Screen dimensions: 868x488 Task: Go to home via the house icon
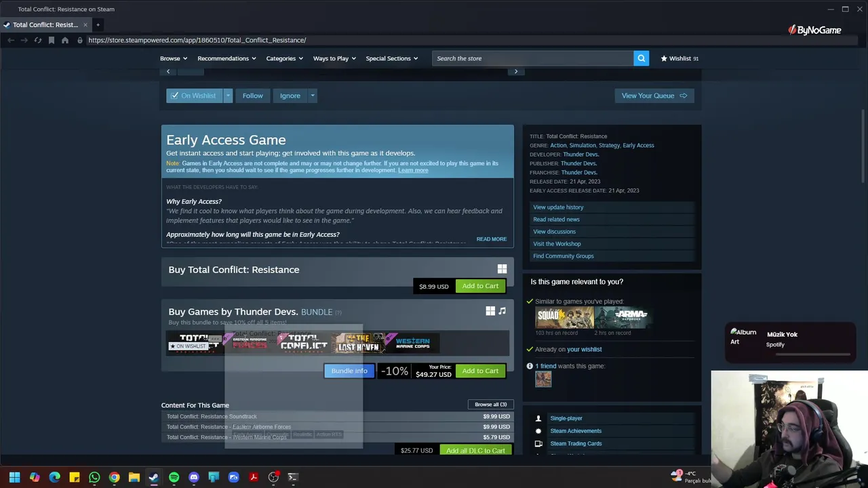[x=65, y=40]
